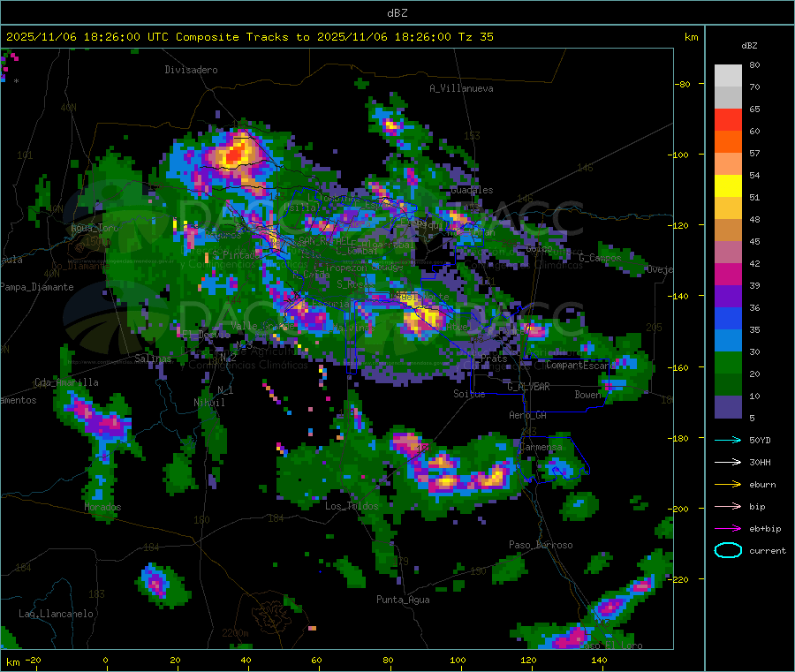Click the G_ALVEAR map label
The height and width of the screenshot is (672, 795).
[528, 387]
